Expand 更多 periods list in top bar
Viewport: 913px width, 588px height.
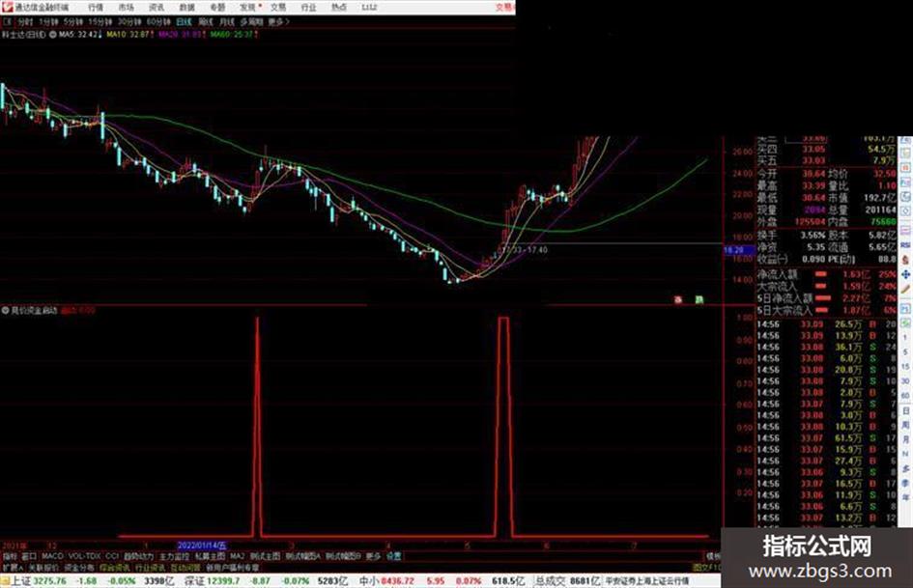point(278,21)
